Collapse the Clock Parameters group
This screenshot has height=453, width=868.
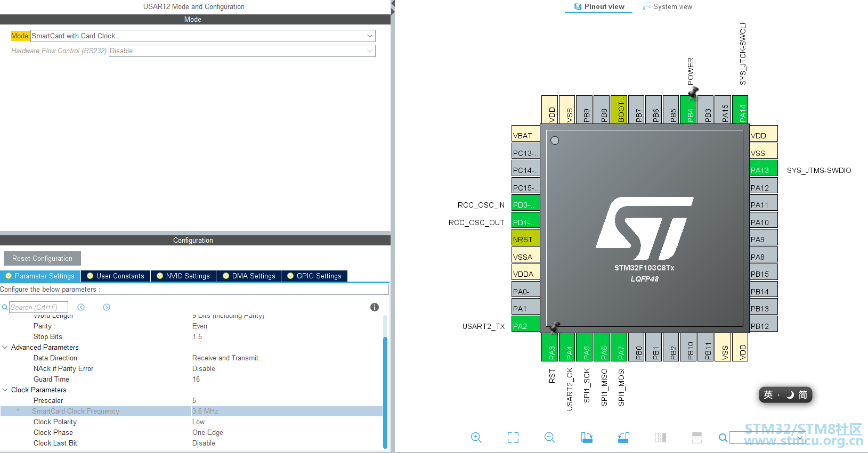coord(5,390)
